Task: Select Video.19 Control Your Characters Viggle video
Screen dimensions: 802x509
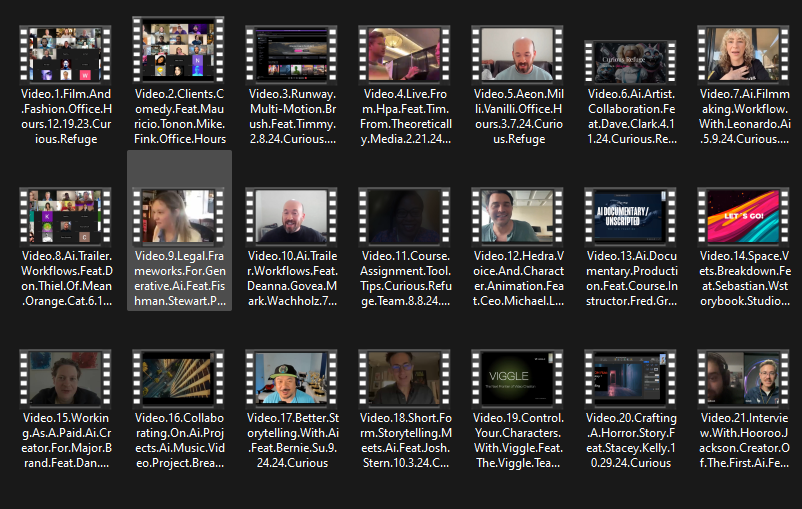Action: coord(518,378)
